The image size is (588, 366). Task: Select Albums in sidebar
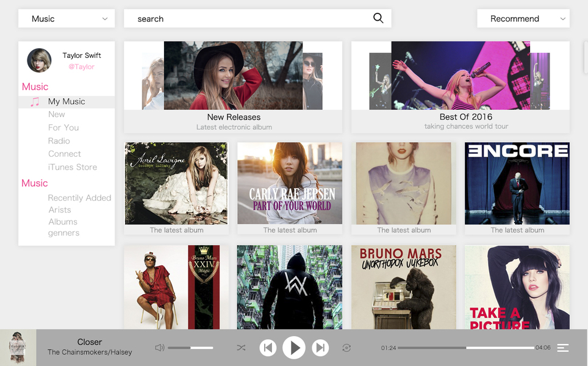pyautogui.click(x=63, y=221)
